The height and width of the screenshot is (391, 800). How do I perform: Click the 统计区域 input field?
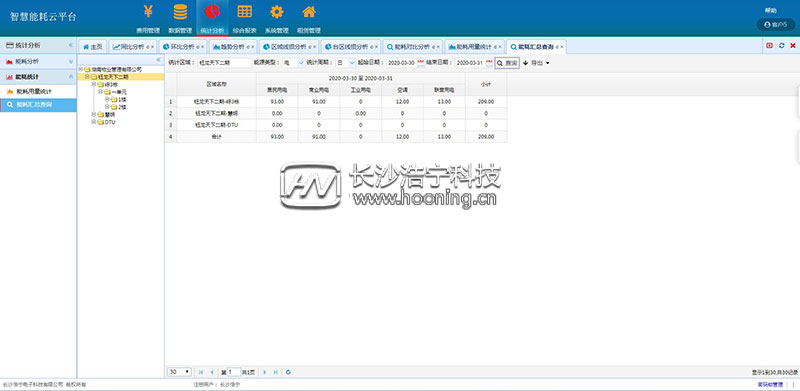[224, 63]
